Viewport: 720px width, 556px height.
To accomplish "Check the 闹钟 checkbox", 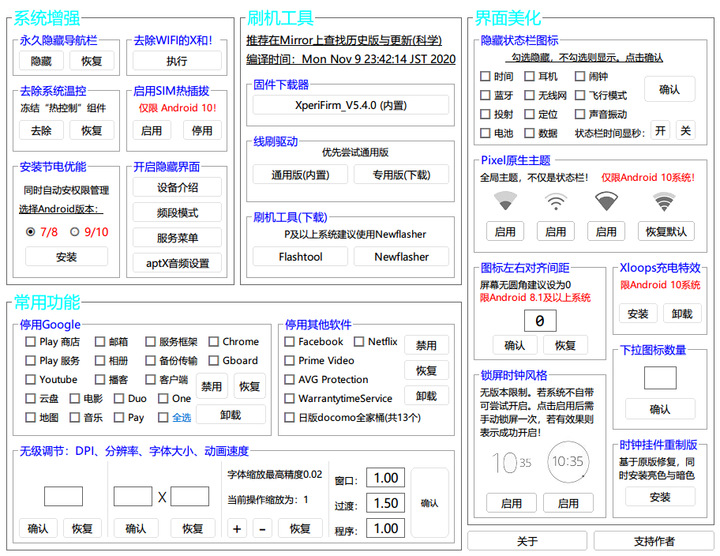I will click(x=580, y=76).
